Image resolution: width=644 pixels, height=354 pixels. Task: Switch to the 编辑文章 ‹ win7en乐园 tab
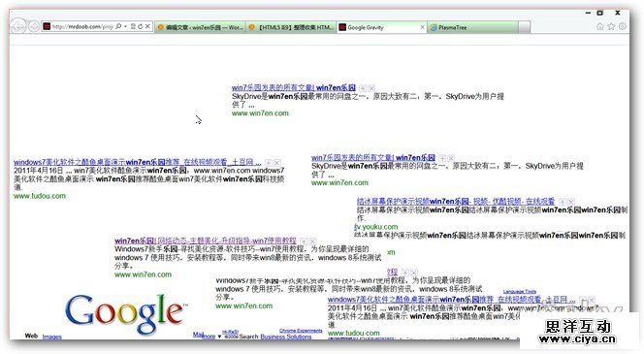click(200, 27)
